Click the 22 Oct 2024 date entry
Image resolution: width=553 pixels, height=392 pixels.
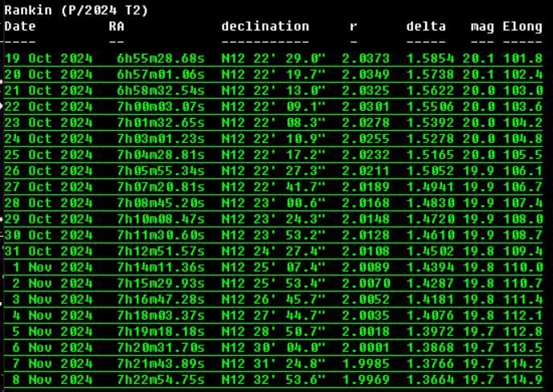[48, 107]
